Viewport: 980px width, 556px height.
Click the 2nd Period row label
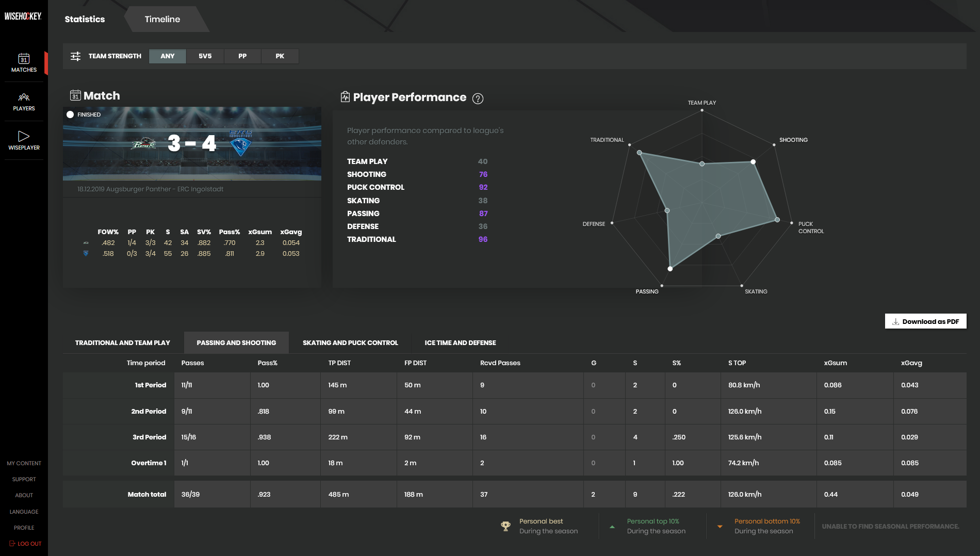point(149,411)
